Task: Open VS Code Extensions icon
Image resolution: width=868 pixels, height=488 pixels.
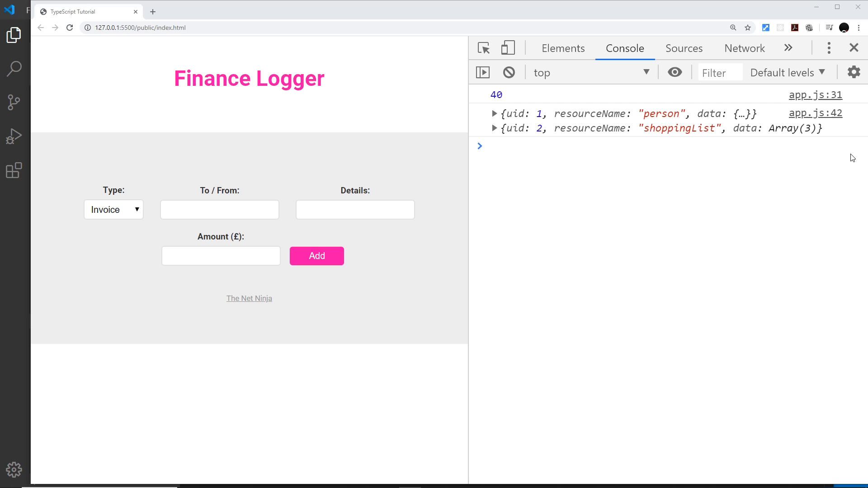Action: click(x=14, y=170)
